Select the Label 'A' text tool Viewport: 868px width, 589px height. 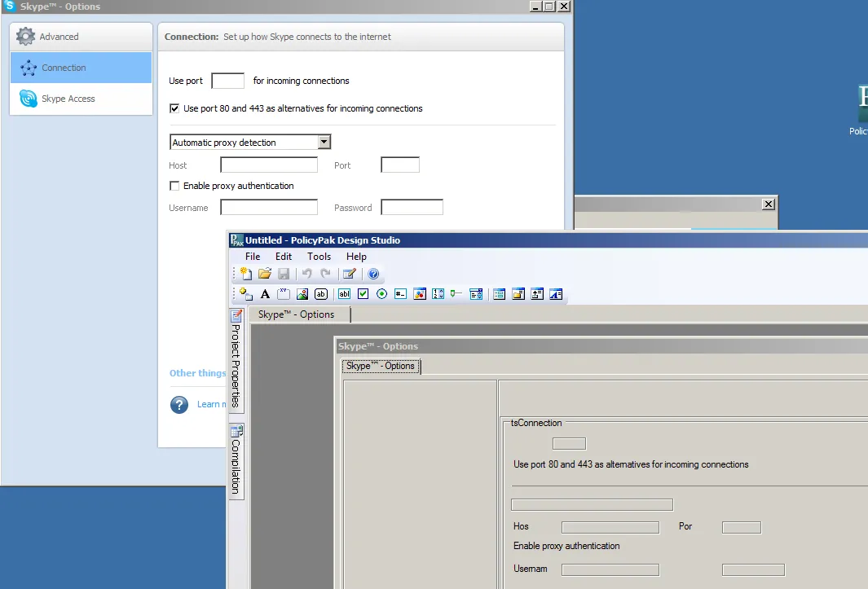tap(265, 294)
